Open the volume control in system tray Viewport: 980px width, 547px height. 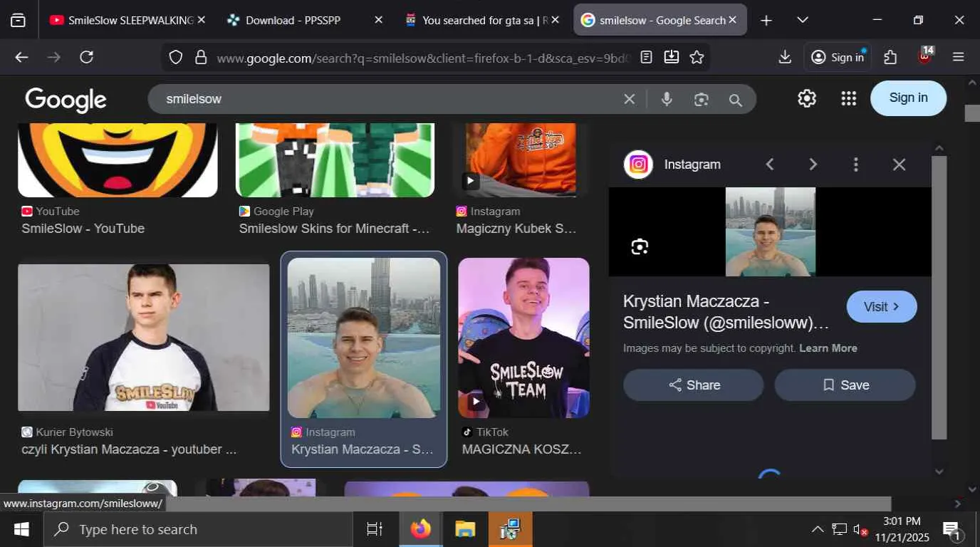tap(860, 529)
